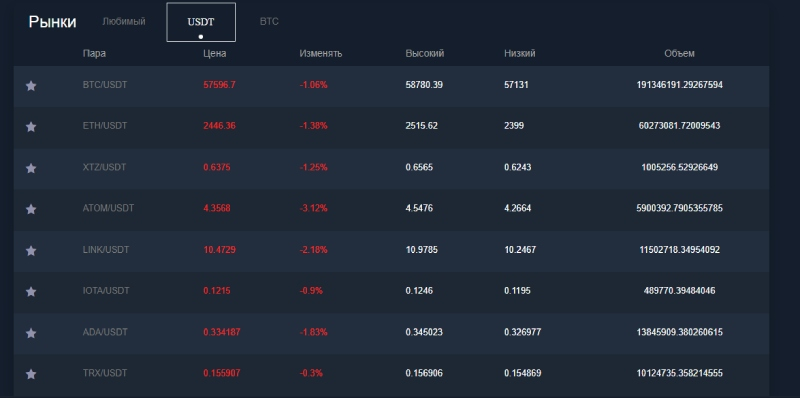Sort by Изменять column header
The height and width of the screenshot is (398, 800).
(x=321, y=54)
